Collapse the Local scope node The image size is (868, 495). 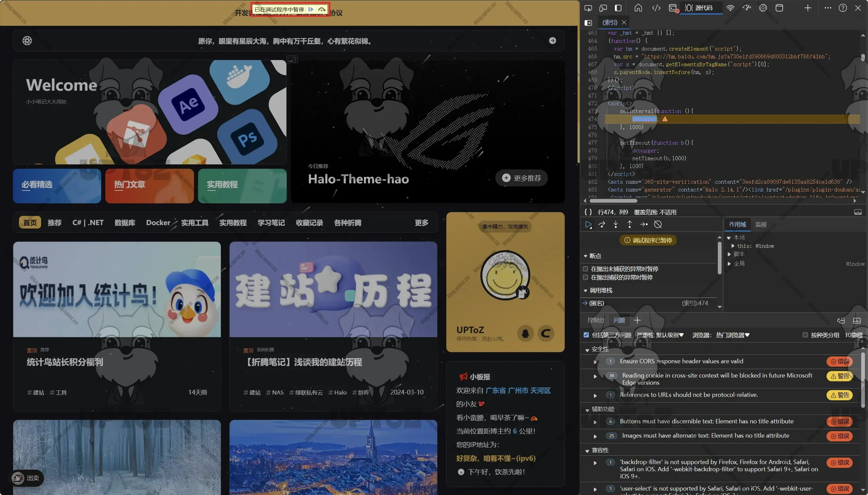(729, 238)
